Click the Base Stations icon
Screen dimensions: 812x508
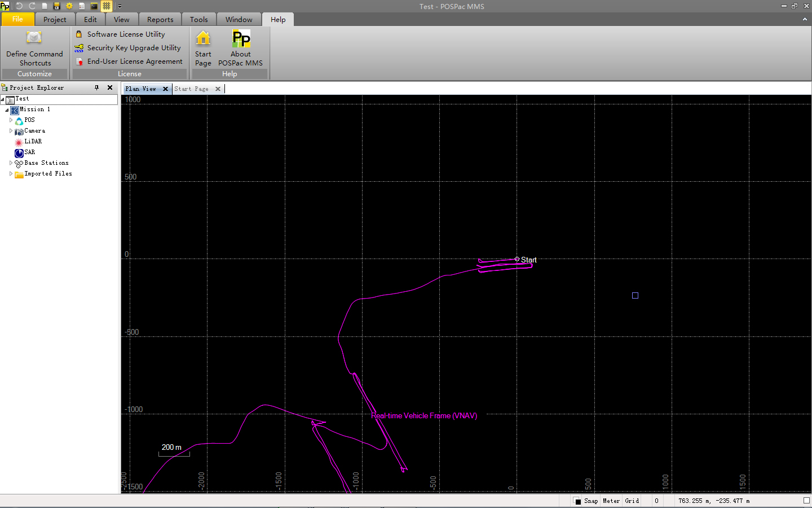(19, 164)
